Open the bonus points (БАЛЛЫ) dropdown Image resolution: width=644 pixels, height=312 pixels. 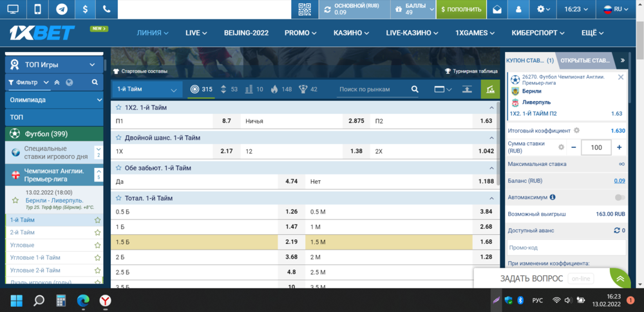click(x=413, y=9)
